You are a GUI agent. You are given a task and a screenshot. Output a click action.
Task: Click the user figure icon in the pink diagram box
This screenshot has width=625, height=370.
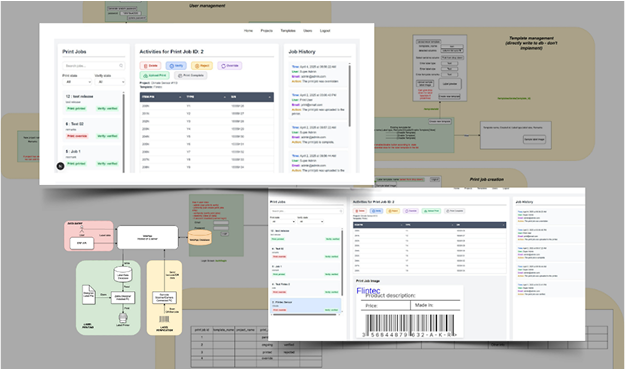pos(82,229)
